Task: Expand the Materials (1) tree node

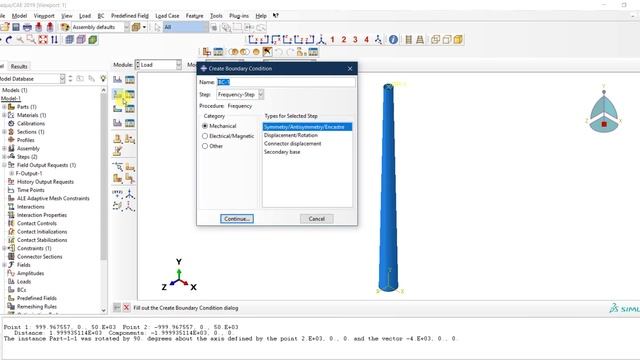Action: [4, 115]
